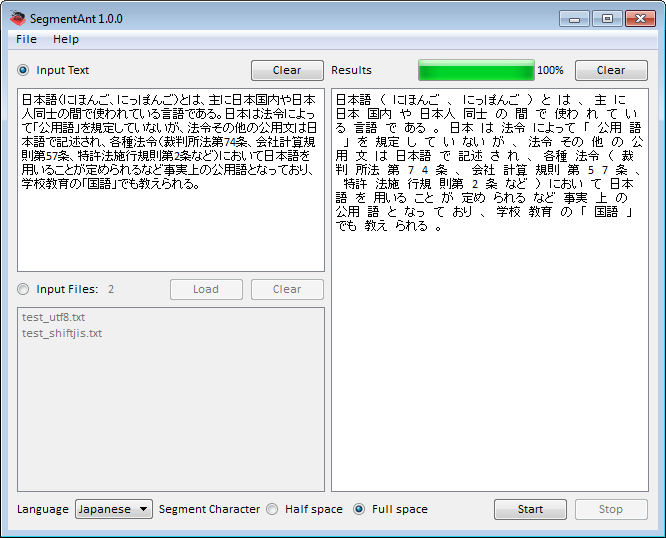666x538 pixels.
Task: Select test_utf8.txt in the file list
Action: click(x=53, y=317)
